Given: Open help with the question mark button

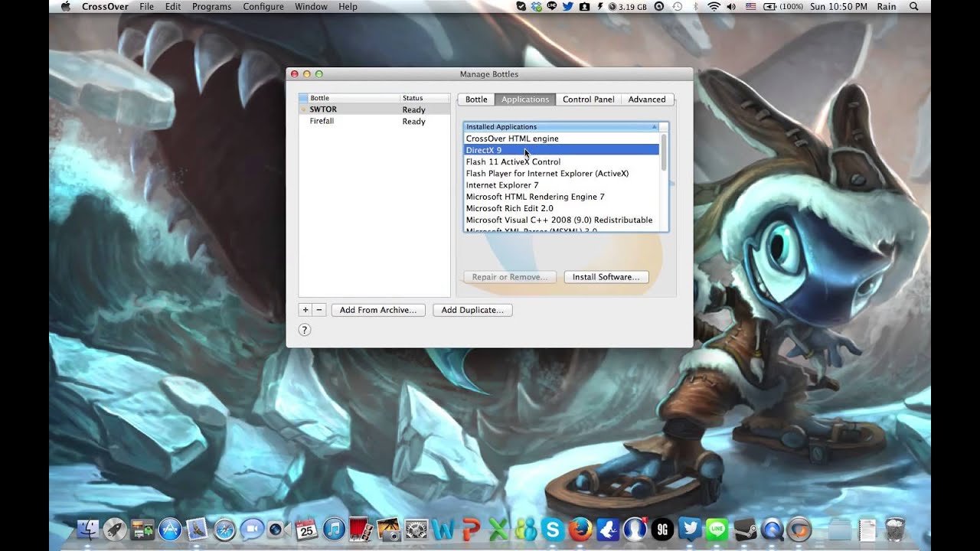Looking at the screenshot, I should coord(304,330).
